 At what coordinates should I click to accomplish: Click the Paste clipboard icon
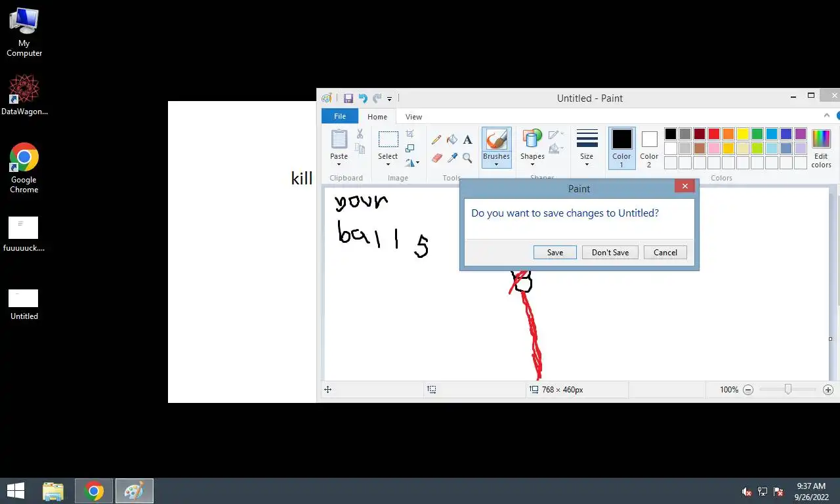339,139
